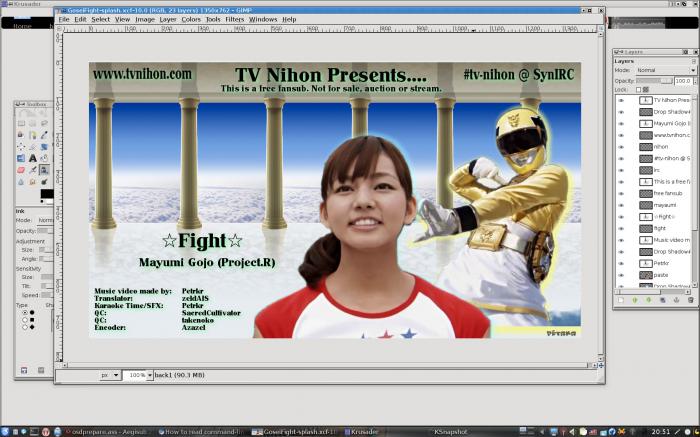Duplicate the selected layer
Screen dimensions: 700x437
pos(662,300)
